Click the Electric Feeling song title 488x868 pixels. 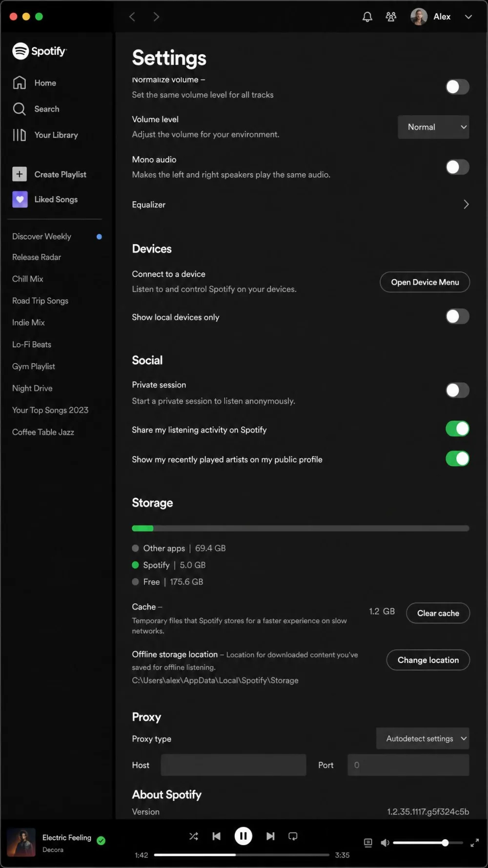point(67,837)
